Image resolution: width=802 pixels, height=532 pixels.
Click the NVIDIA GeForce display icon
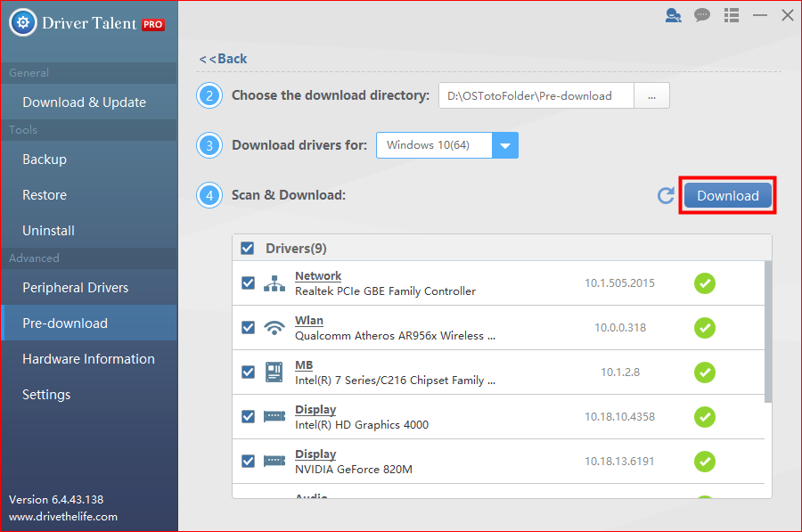click(274, 462)
